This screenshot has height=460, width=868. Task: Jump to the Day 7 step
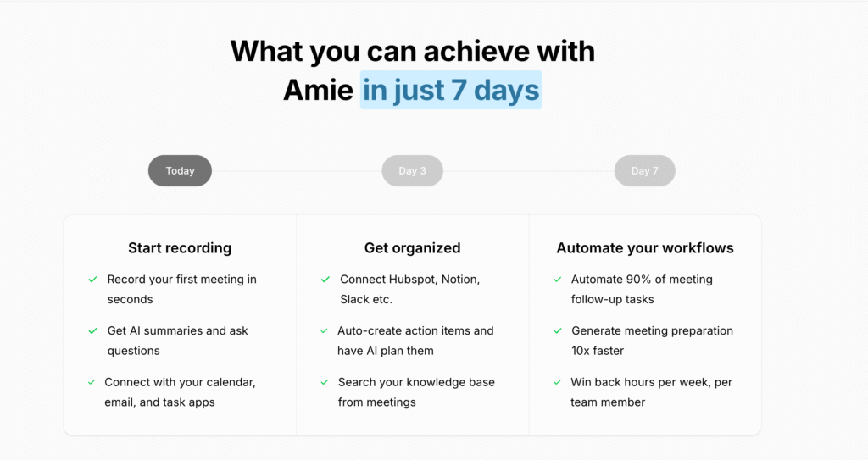645,170
